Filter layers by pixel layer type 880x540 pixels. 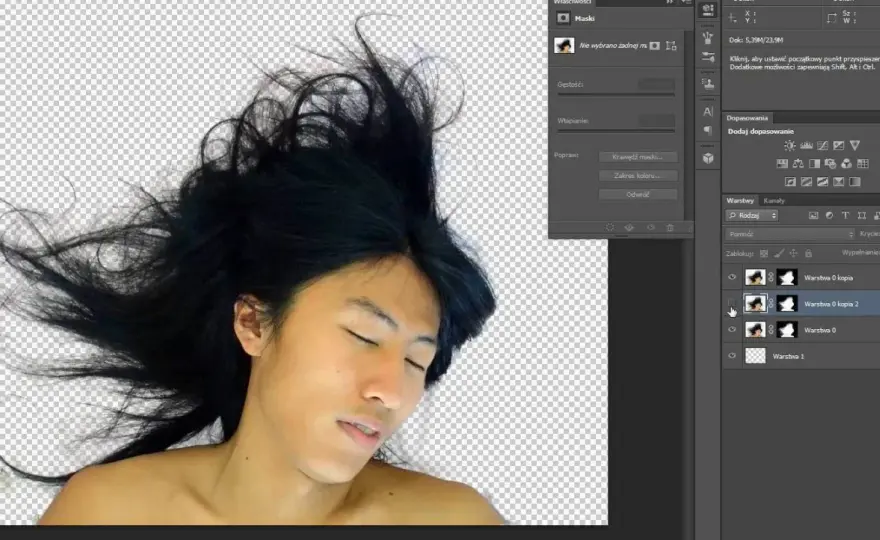tap(813, 216)
